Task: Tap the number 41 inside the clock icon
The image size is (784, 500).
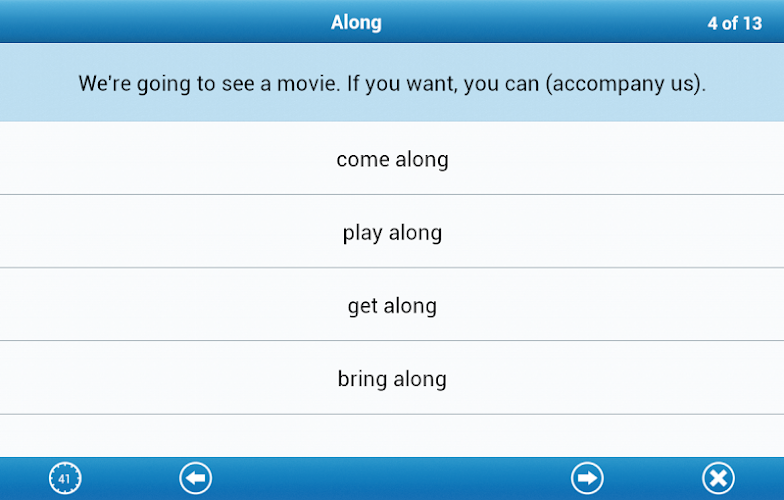Action: [64, 479]
